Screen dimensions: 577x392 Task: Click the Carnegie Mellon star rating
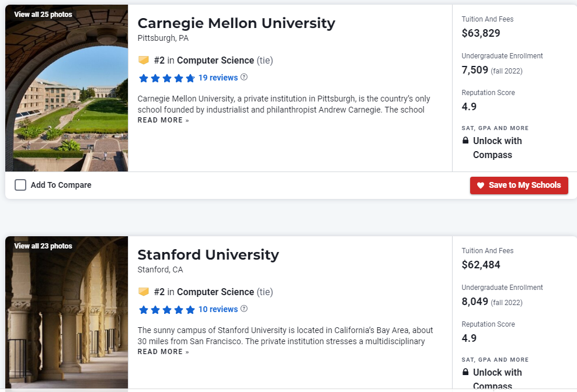[166, 78]
